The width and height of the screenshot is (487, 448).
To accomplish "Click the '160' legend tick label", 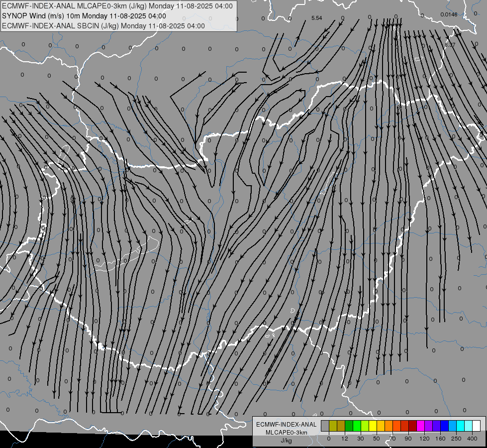I will [x=440, y=439].
